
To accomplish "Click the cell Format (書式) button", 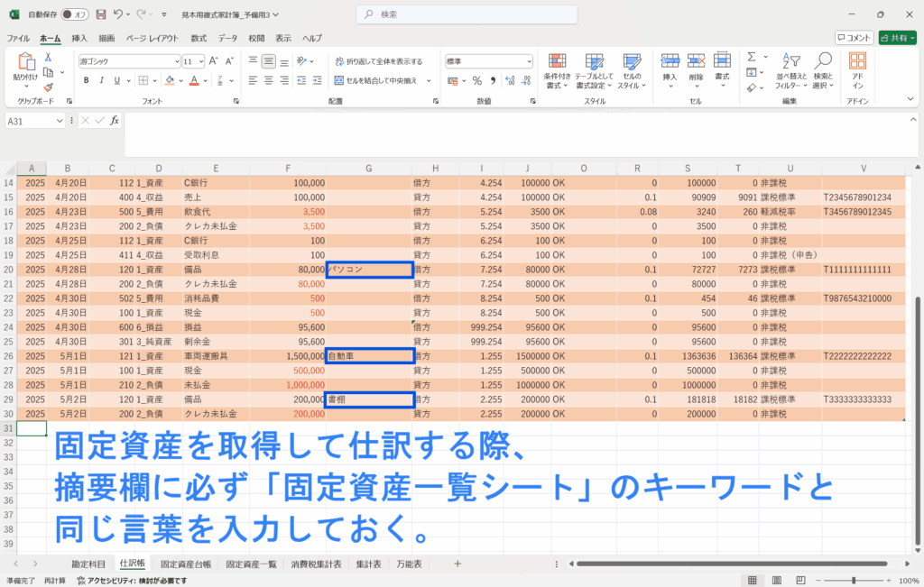I will click(722, 70).
